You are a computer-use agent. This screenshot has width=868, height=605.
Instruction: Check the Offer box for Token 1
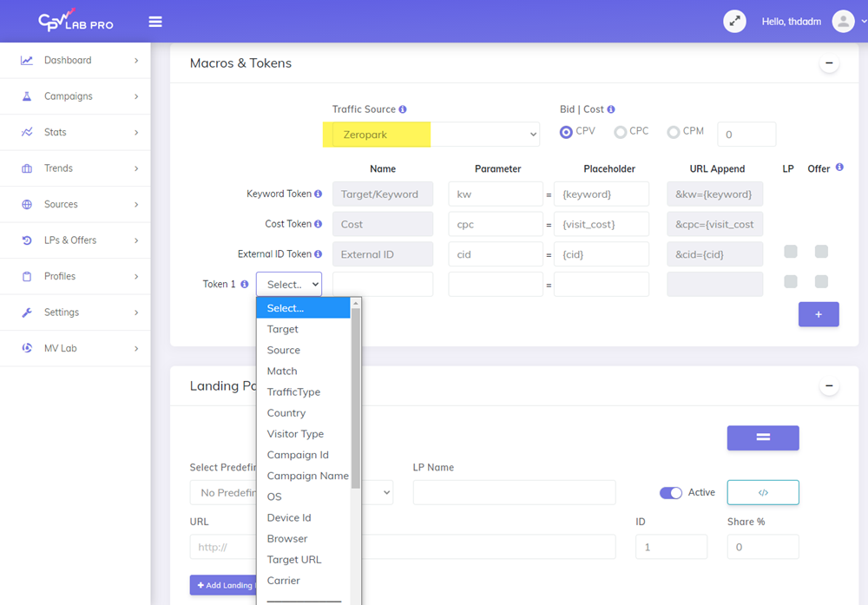[x=821, y=281]
